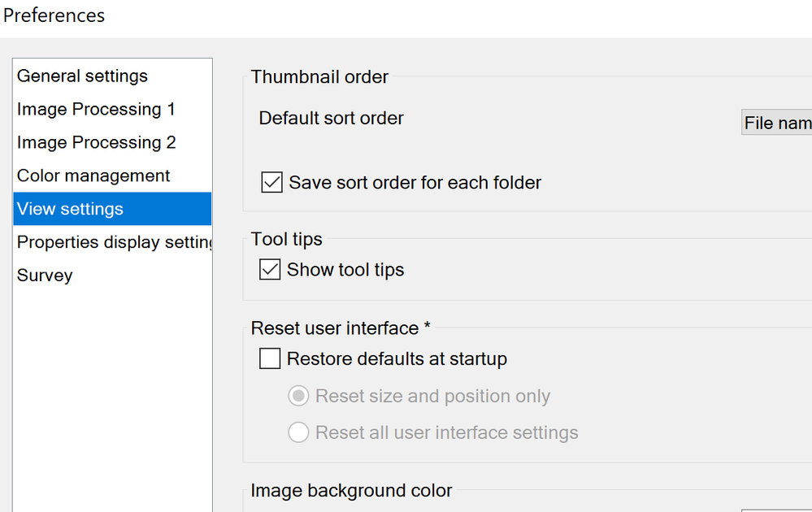Choose Reset all user interface settings
Screen dimensions: 812x512
(x=299, y=432)
